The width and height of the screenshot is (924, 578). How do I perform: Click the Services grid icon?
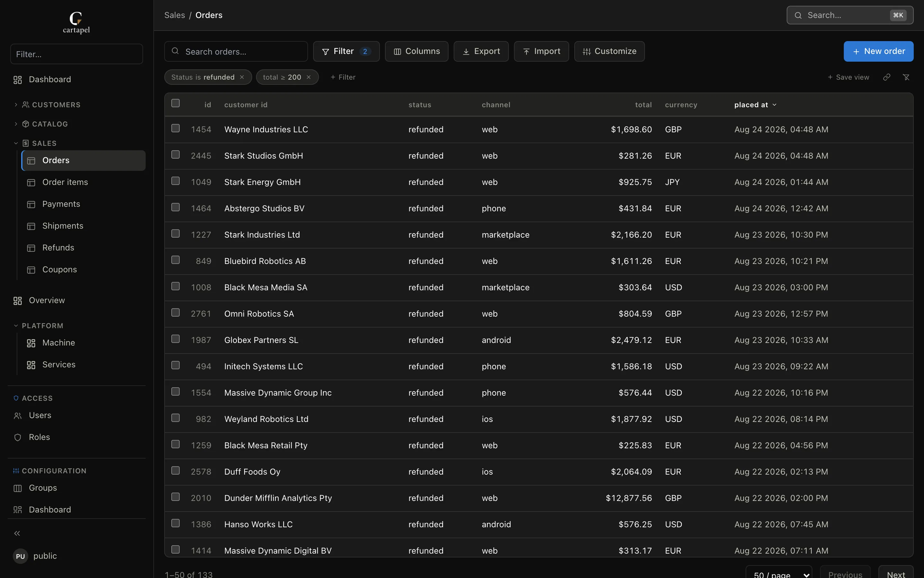point(31,365)
